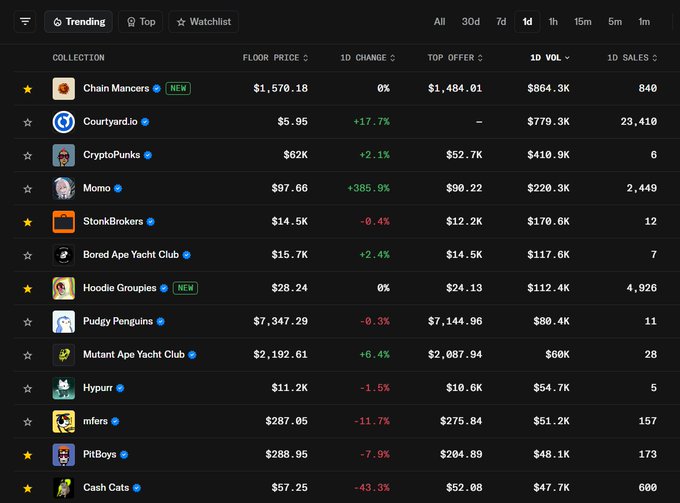
Task: Sort by Floor Price column
Action: click(275, 58)
